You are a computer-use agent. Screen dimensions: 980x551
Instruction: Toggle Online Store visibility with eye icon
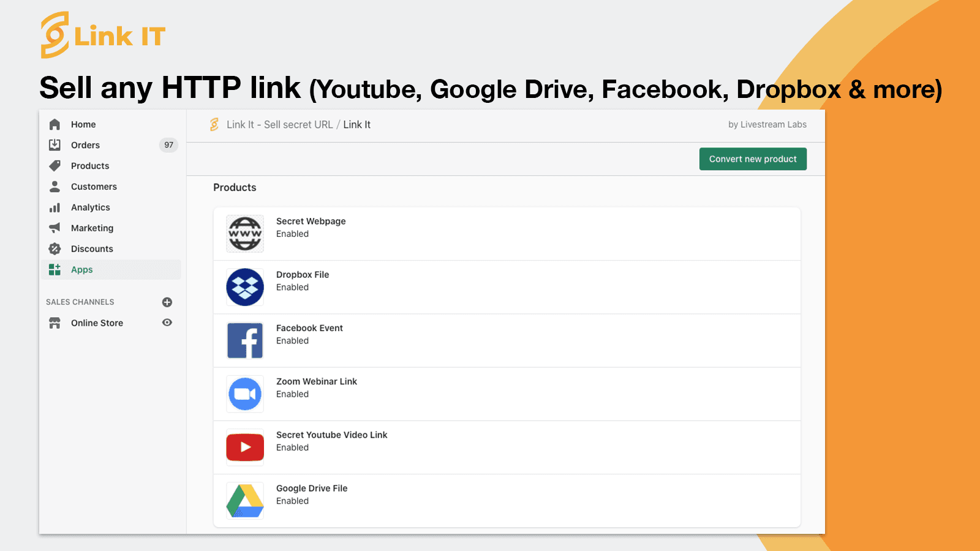coord(167,323)
